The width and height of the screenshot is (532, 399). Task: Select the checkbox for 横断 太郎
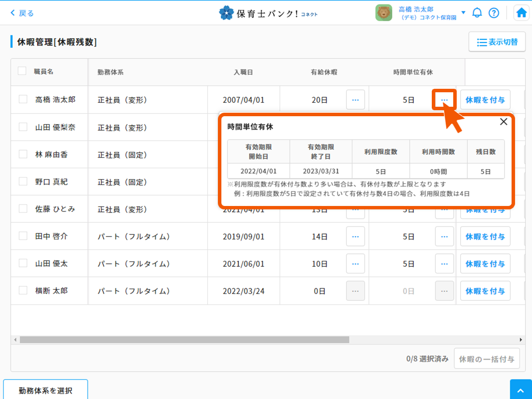[x=23, y=290]
